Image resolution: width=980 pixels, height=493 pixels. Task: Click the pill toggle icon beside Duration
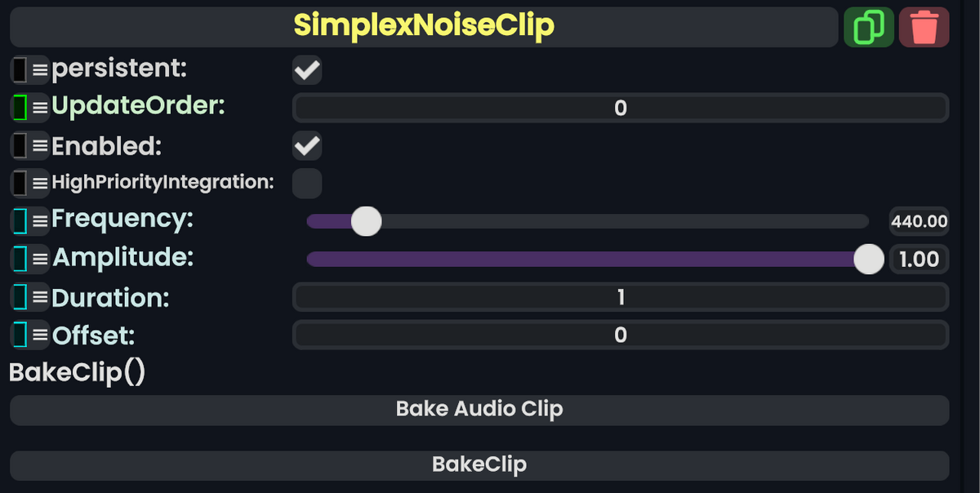(20, 297)
